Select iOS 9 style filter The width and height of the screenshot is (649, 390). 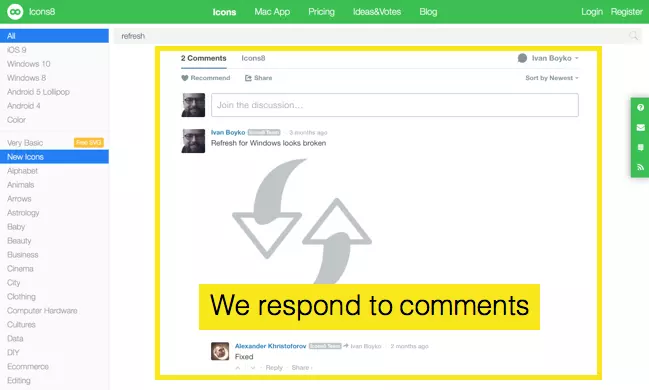click(x=17, y=50)
